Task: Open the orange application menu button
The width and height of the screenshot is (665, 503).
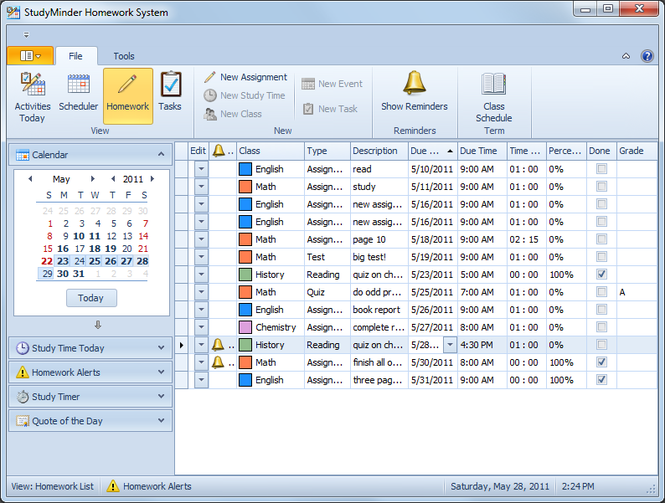Action: 31,56
